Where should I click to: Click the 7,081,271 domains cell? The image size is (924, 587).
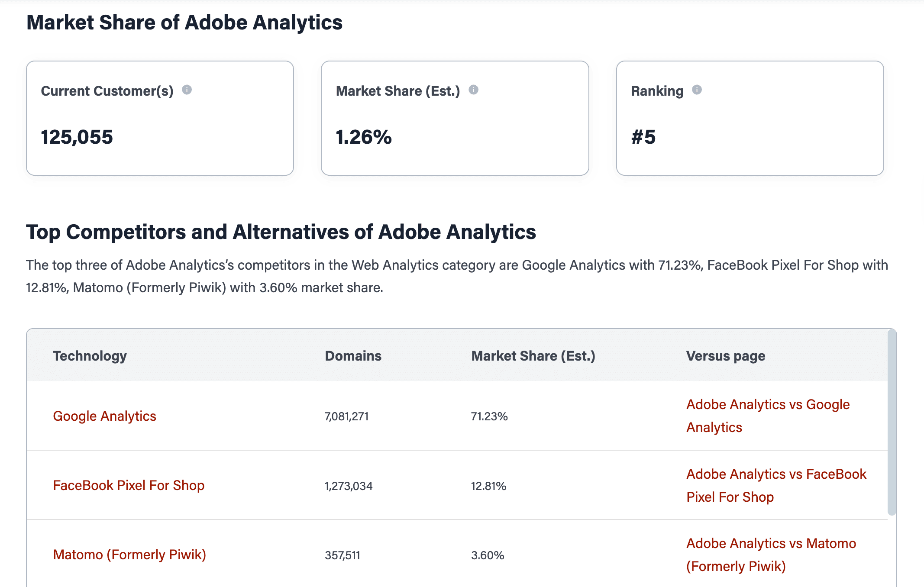pos(346,416)
